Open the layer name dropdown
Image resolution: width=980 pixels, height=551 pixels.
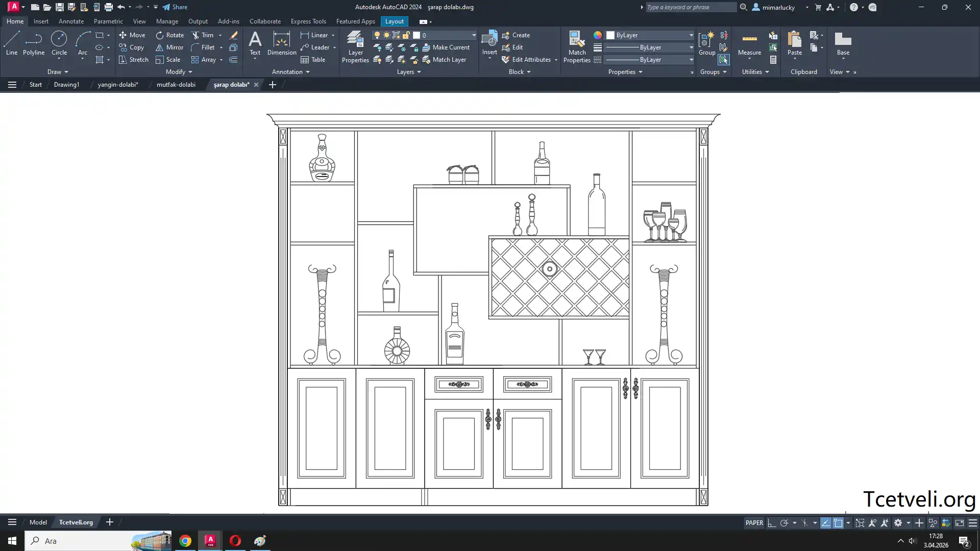pyautogui.click(x=474, y=35)
